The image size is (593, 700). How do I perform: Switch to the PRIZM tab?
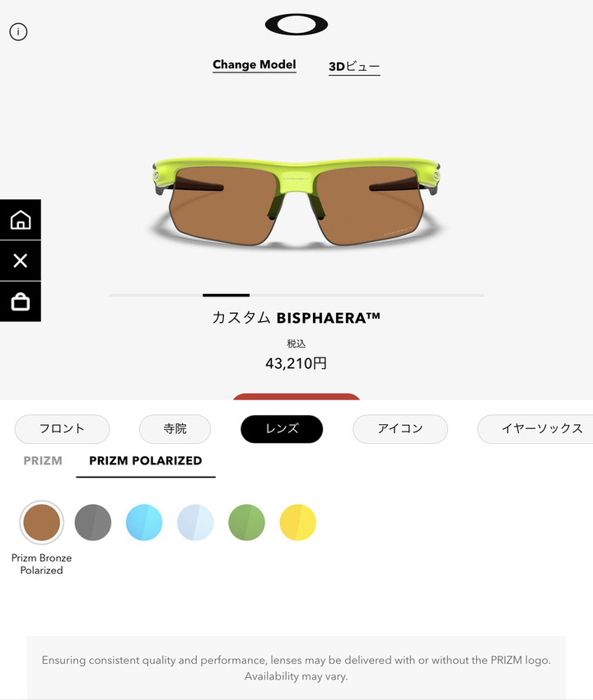43,460
